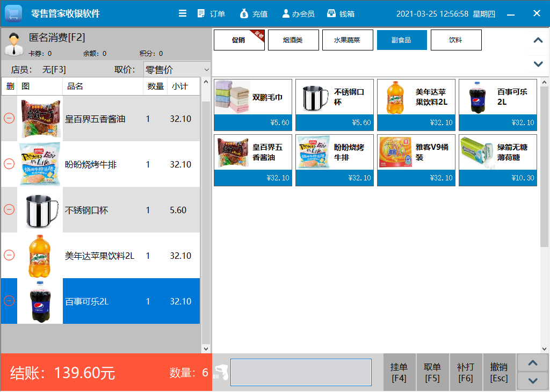Open the 订单 orders page

(x=211, y=13)
